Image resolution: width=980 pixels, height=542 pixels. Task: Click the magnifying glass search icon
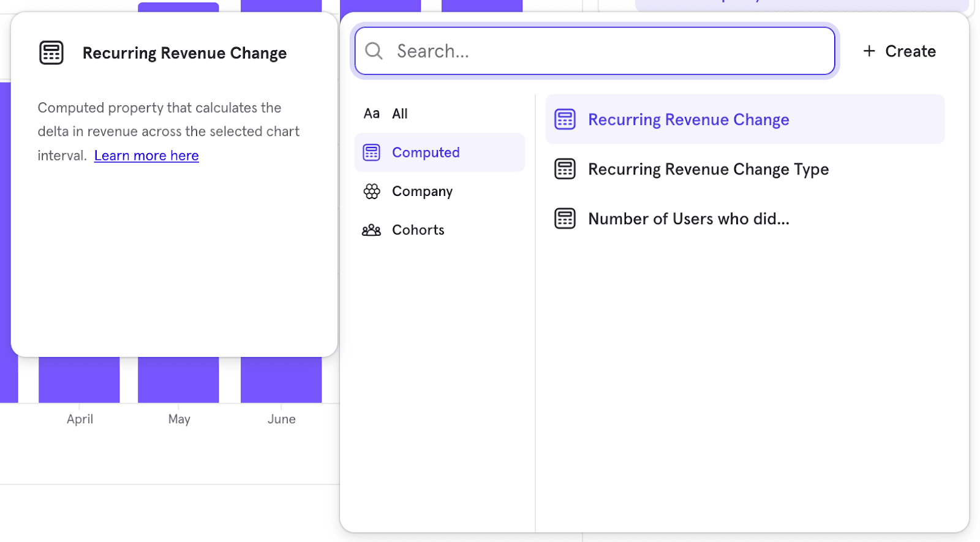[x=374, y=51]
